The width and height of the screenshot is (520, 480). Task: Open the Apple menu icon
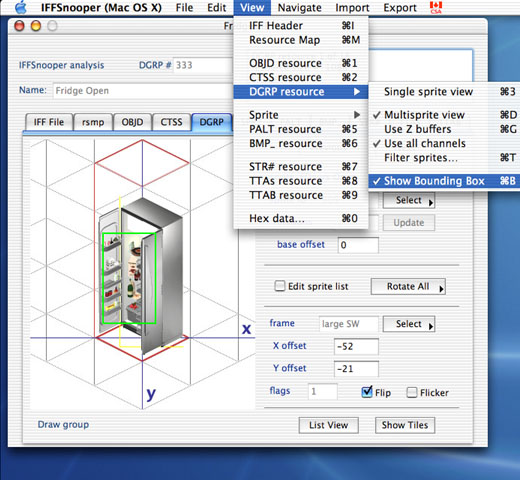coord(21,7)
